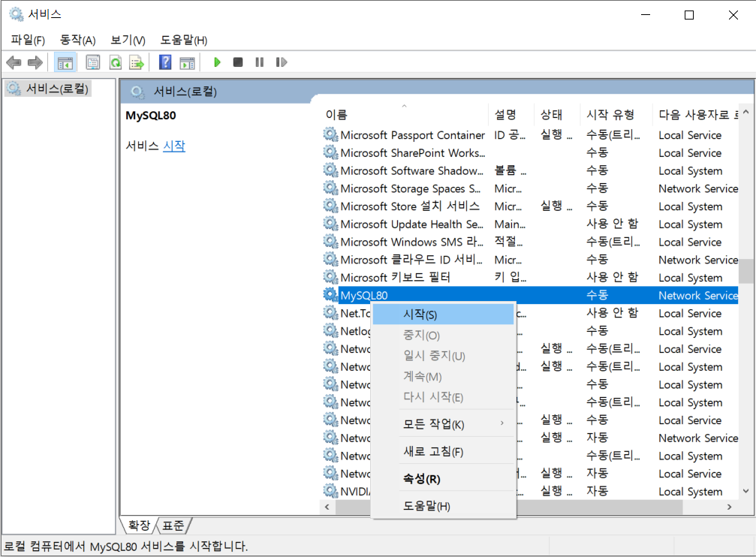Click gear icon of Microsoft 키보드 필터

tap(330, 277)
